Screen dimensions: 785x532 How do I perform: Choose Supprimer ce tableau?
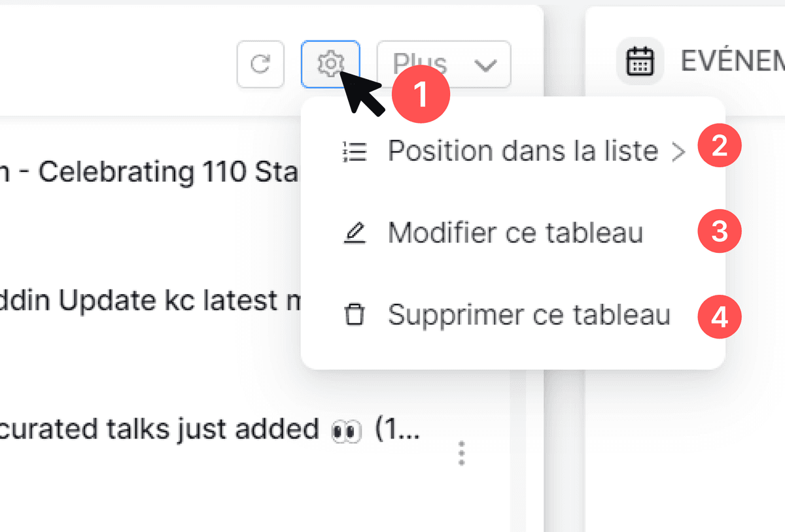(x=529, y=316)
